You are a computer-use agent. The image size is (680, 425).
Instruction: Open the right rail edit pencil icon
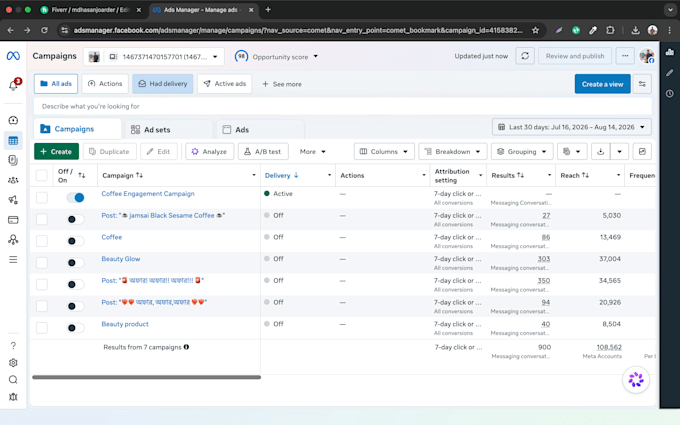click(670, 73)
